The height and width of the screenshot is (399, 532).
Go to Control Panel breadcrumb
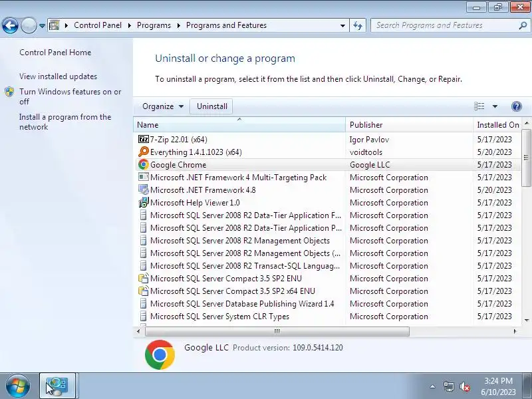coord(98,25)
